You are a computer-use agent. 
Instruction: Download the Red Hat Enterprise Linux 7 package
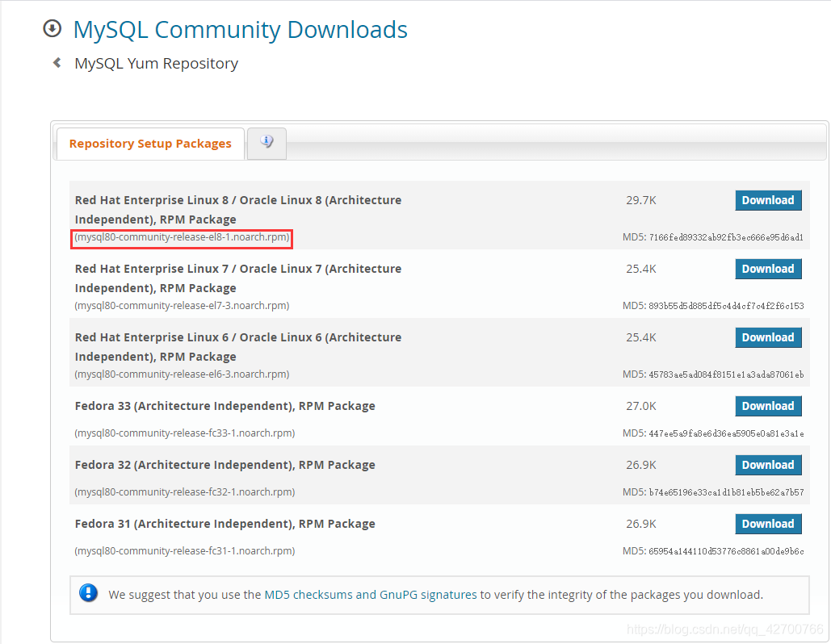point(768,269)
